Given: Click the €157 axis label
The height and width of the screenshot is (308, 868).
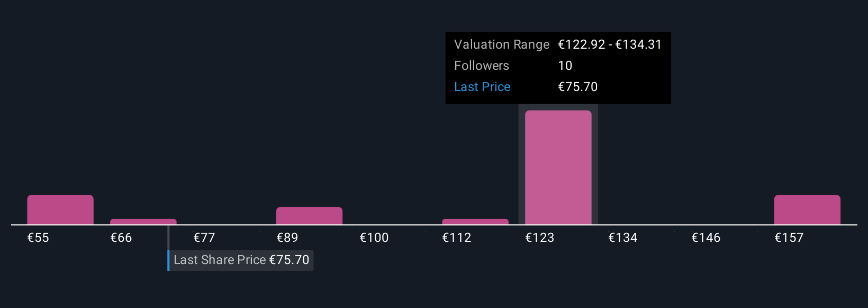Looking at the screenshot, I should point(789,238).
